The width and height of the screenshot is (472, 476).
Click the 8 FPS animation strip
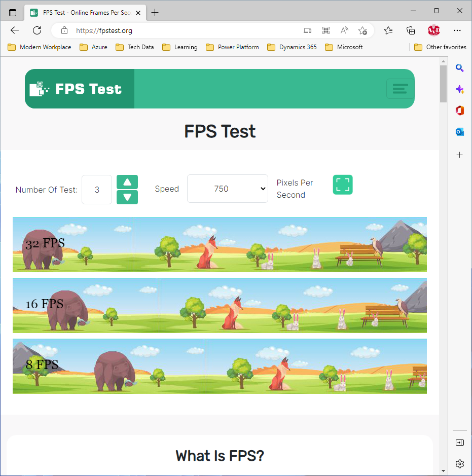pos(220,366)
